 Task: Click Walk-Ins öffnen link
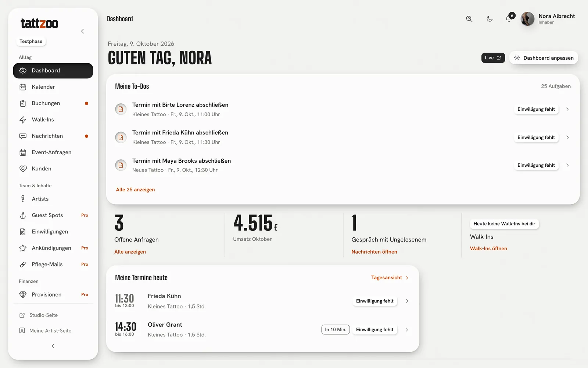(488, 249)
